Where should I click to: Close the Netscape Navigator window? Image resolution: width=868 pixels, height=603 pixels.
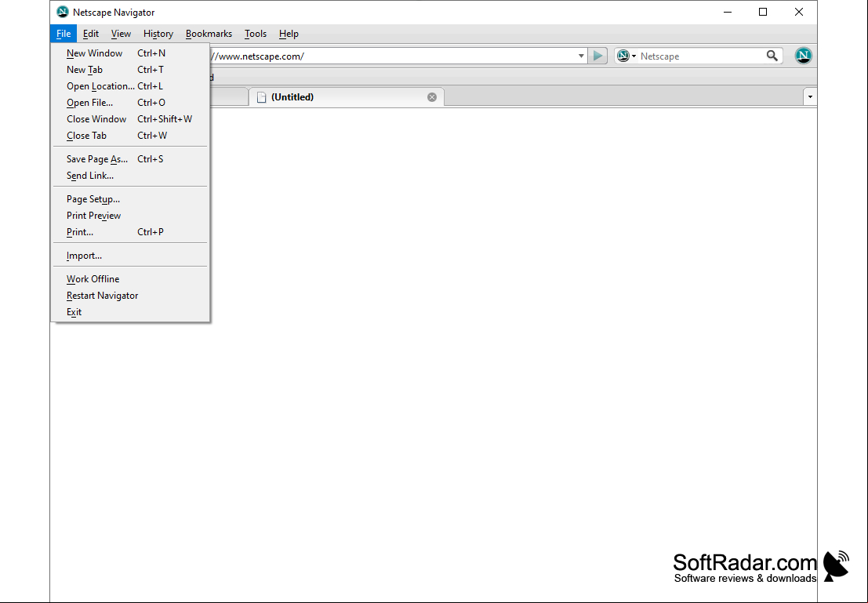(799, 13)
